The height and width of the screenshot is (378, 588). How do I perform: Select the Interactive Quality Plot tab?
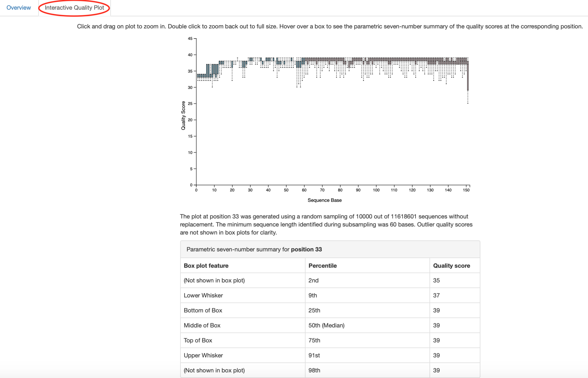tap(74, 8)
